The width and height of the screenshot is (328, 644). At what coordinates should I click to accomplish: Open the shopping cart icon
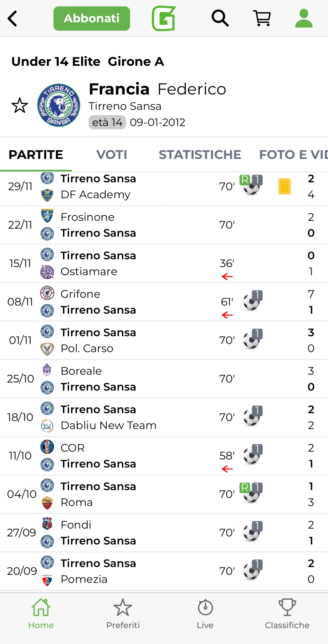tap(262, 18)
